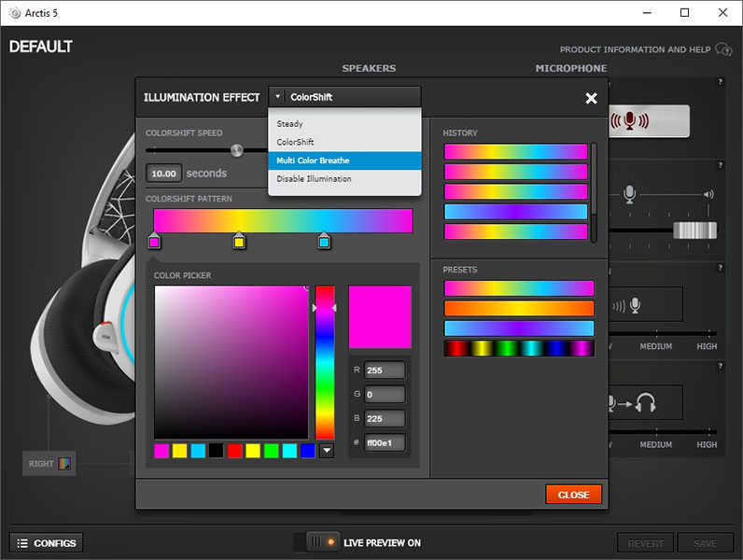This screenshot has width=743, height=560.
Task: Apply the orange-yellow preset gradient
Action: 519,308
